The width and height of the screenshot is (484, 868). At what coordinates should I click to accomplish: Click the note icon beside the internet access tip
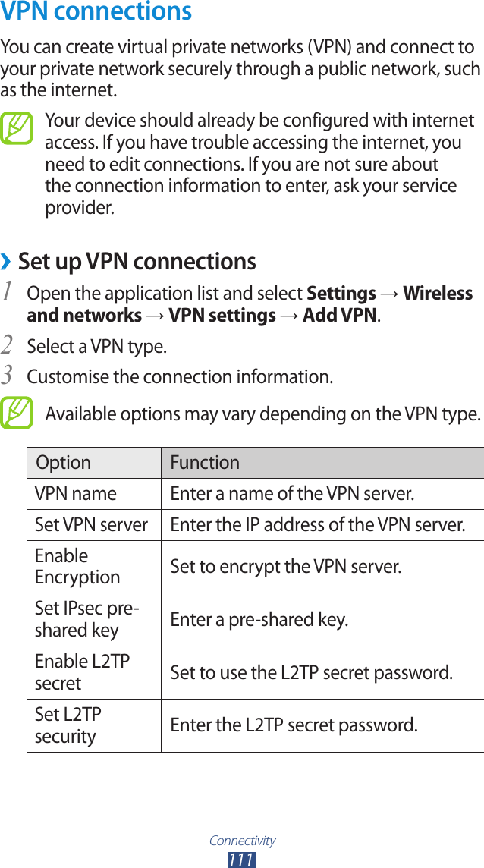click(16, 128)
